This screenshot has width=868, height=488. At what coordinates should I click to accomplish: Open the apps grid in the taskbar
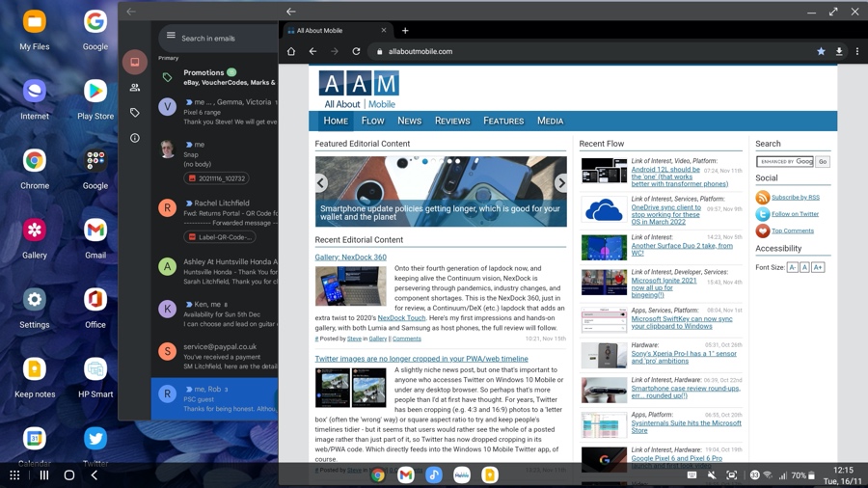pos(14,475)
